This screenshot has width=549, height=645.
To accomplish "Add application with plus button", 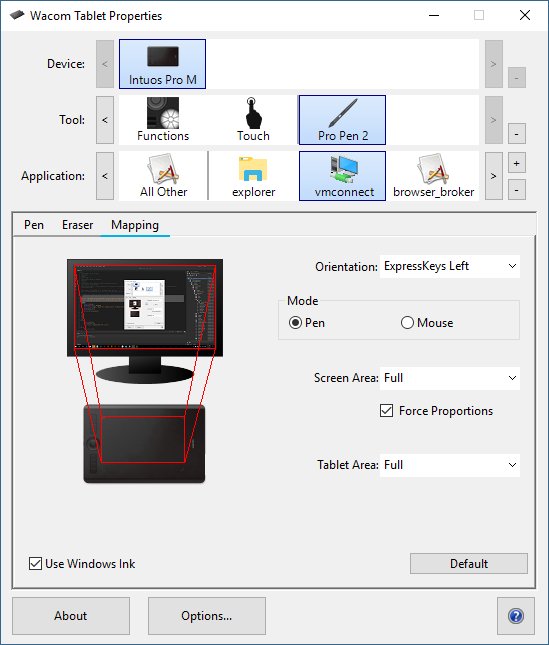I will (x=517, y=163).
